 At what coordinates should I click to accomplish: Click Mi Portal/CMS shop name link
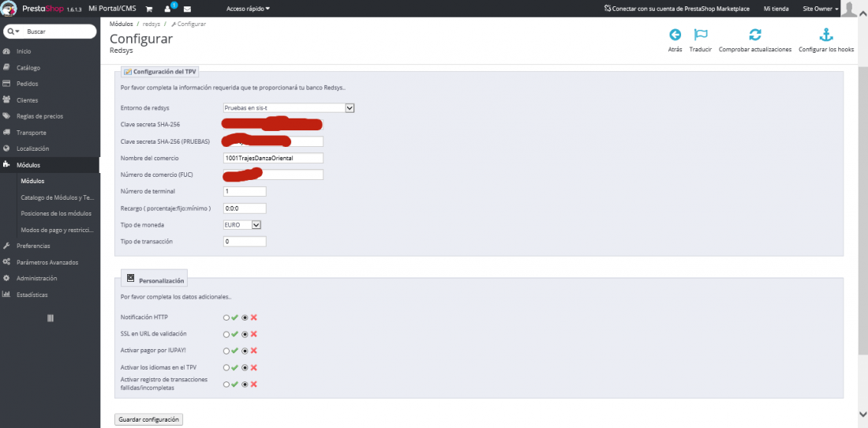click(x=112, y=9)
